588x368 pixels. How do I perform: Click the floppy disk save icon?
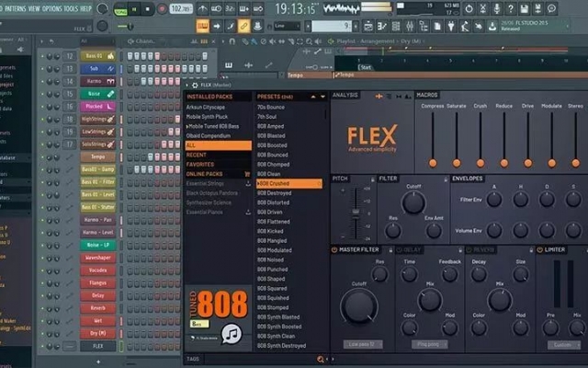tap(525, 8)
